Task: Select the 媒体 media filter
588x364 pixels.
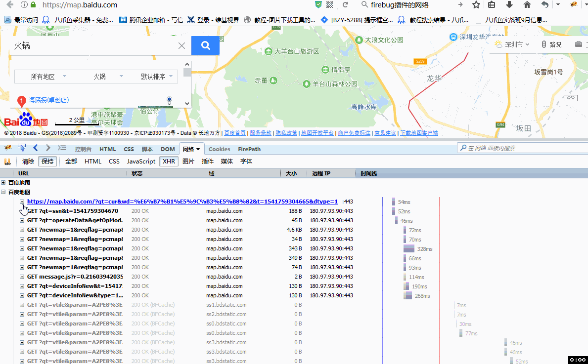Action: 227,162
